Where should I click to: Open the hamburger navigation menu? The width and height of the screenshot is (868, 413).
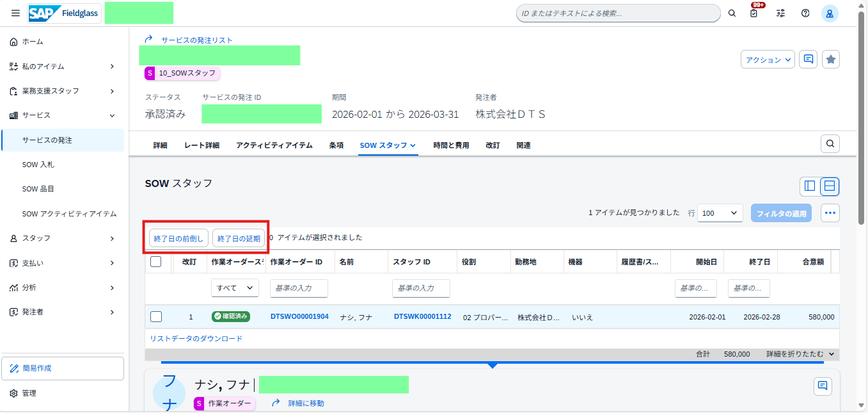(x=15, y=13)
